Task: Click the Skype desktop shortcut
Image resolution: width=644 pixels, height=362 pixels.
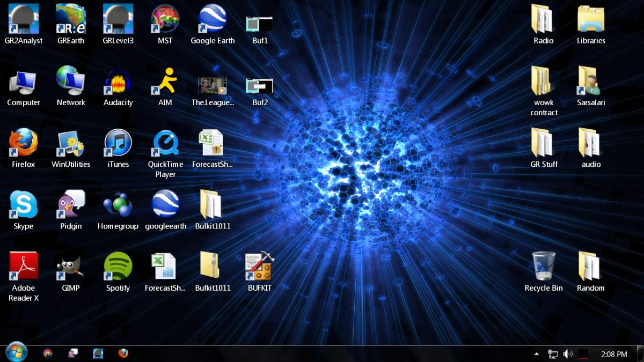Action: coord(24,210)
